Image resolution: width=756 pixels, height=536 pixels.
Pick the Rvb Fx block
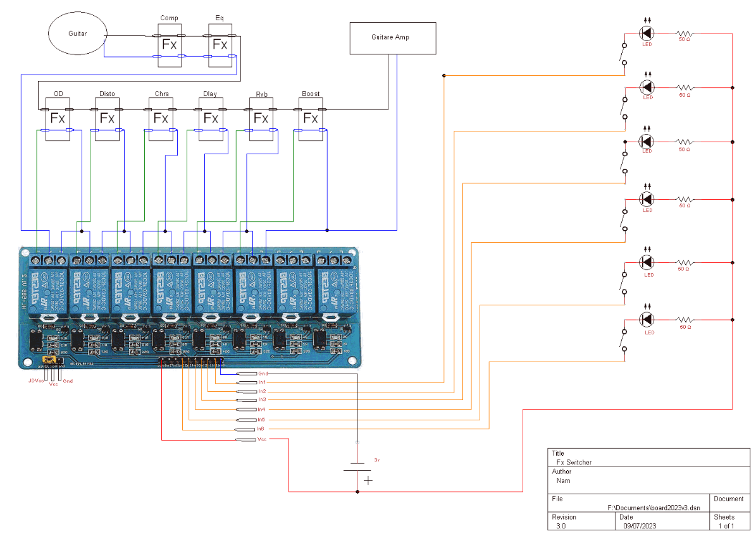pos(261,119)
